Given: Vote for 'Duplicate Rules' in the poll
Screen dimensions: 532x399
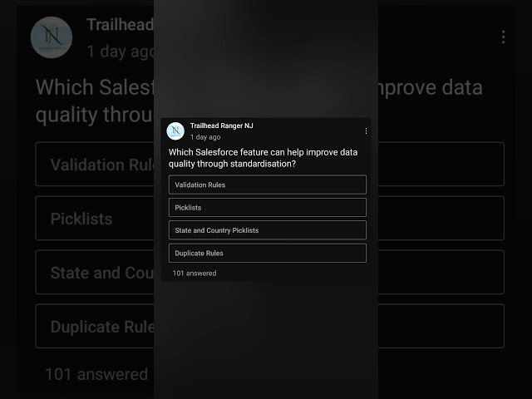Looking at the screenshot, I should [268, 253].
